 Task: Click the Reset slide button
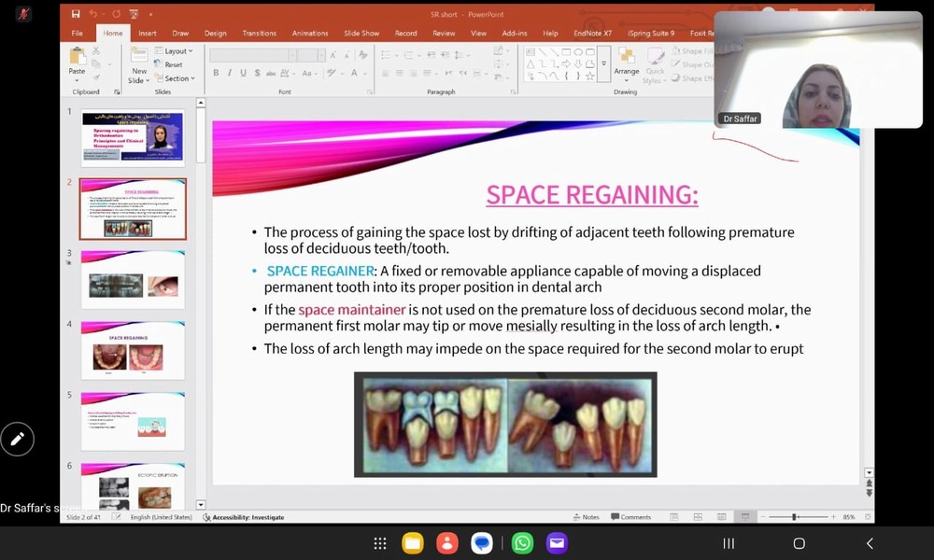172,65
